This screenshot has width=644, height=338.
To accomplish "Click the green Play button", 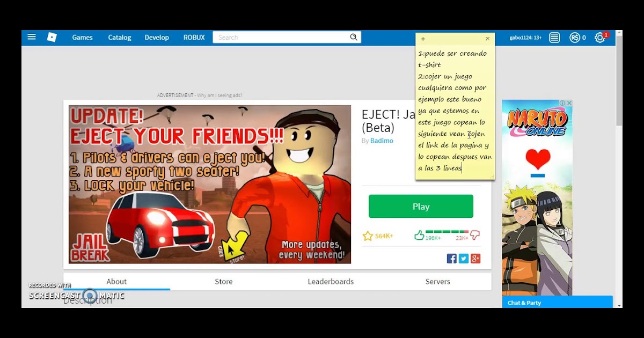I will 421,207.
